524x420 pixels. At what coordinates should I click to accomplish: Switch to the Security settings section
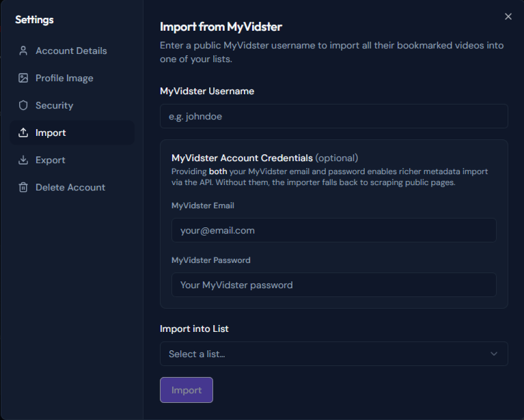pyautogui.click(x=72, y=105)
